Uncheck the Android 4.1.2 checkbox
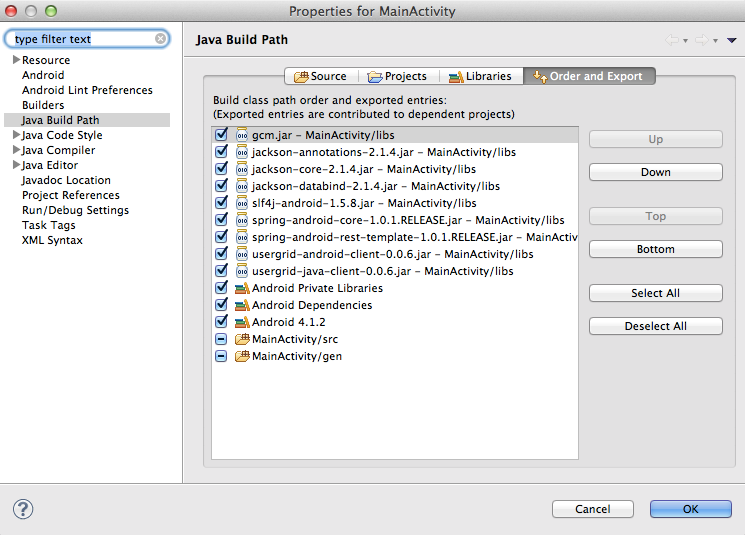The height and width of the screenshot is (535, 745). pyautogui.click(x=221, y=322)
